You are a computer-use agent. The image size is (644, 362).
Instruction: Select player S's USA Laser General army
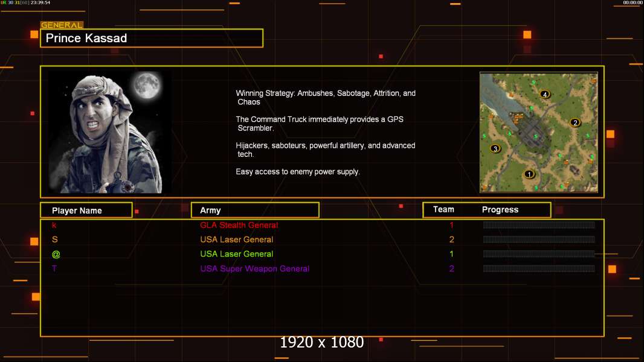pos(237,240)
